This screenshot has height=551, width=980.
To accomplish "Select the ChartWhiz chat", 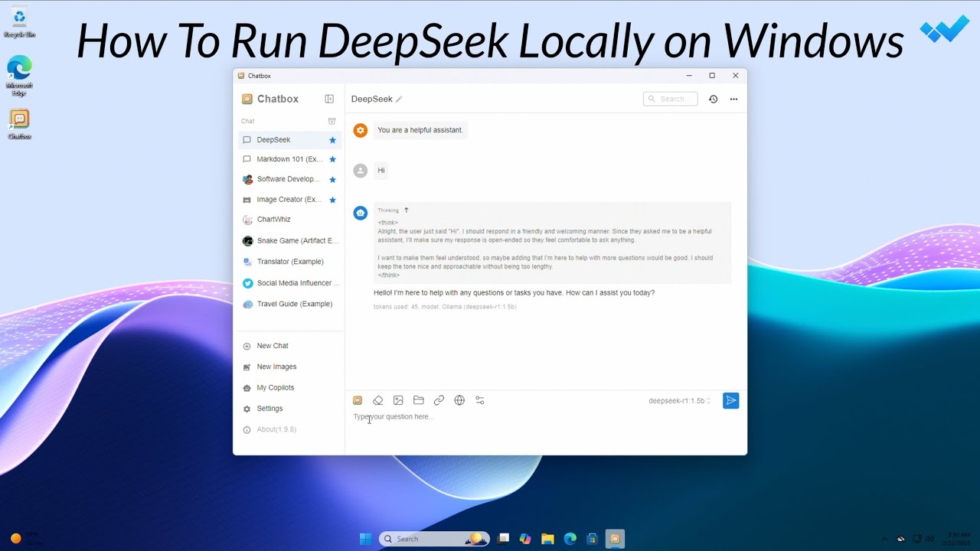I will click(289, 220).
